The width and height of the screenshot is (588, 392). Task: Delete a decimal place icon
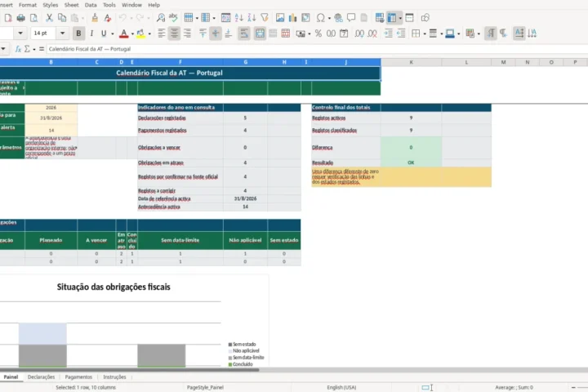coord(372,33)
